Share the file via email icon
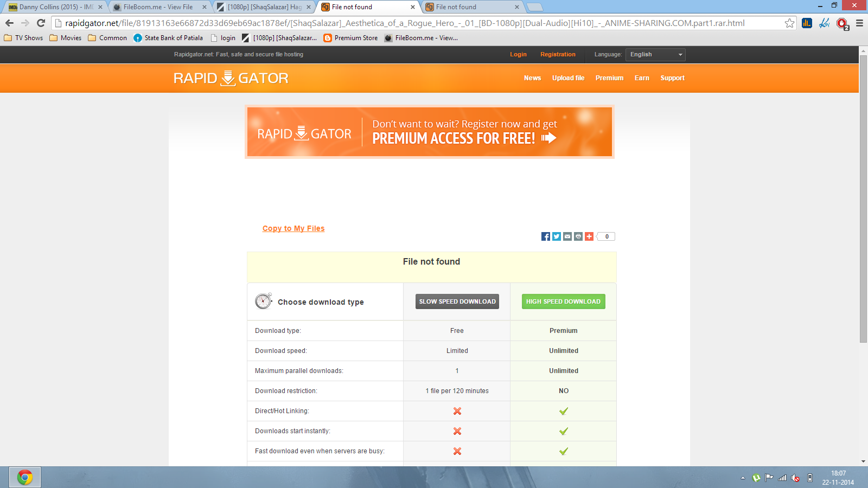868x488 pixels. [x=567, y=236]
